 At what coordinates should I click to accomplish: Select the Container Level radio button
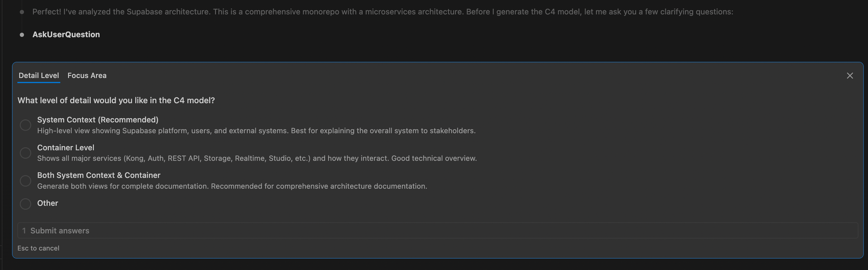26,153
